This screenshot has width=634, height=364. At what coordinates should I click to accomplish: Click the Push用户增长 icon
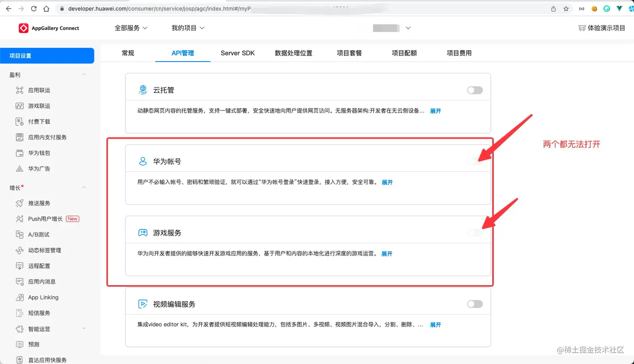coord(19,219)
